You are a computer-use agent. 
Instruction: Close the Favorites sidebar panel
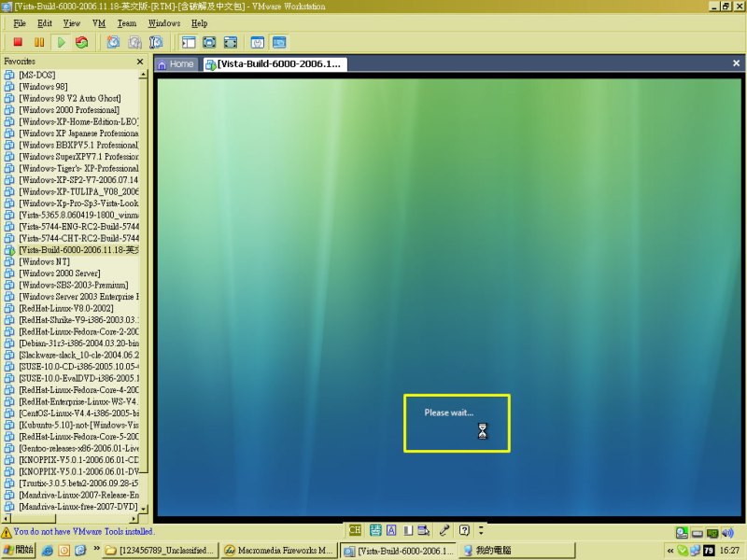pyautogui.click(x=139, y=62)
